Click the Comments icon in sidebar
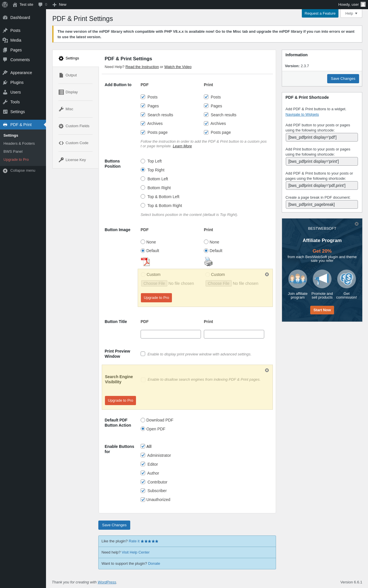 point(5,60)
